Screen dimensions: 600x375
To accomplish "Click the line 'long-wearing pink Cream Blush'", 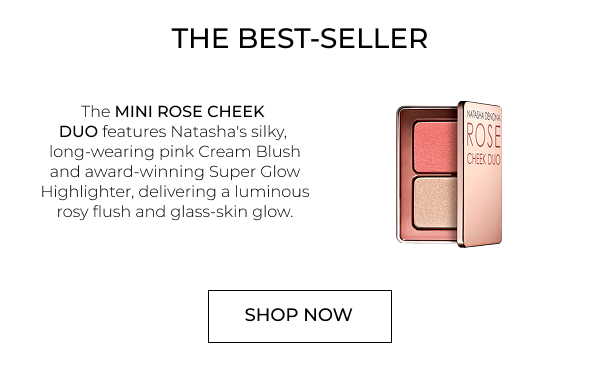I will [175, 152].
